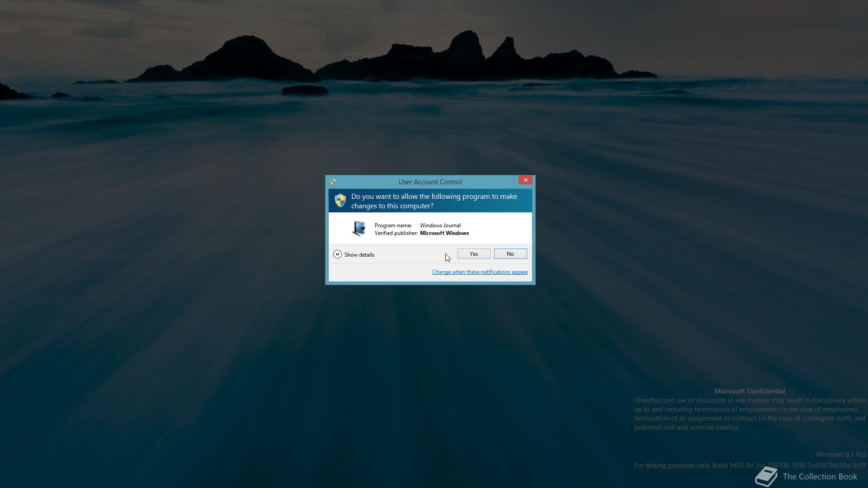Click the 'User Account Control' title text

430,182
